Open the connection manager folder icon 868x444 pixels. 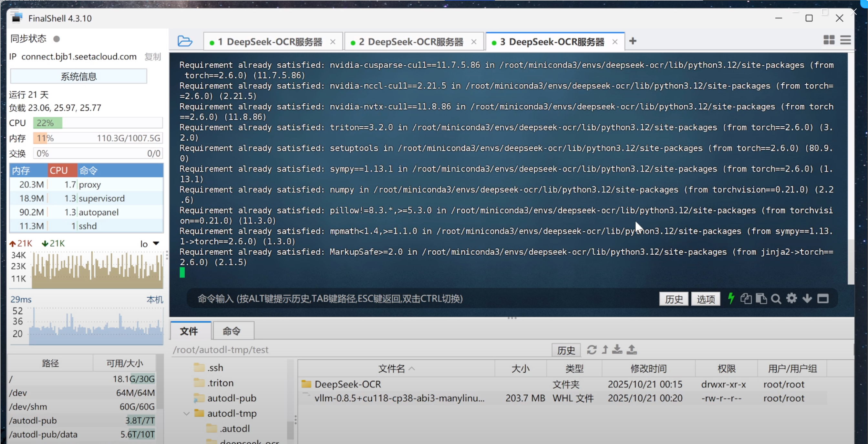(185, 41)
